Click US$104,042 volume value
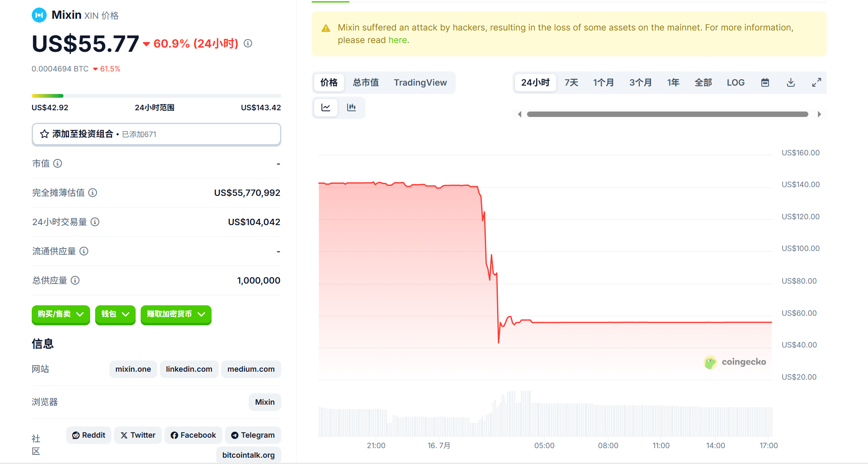Image resolution: width=868 pixels, height=464 pixels. click(x=254, y=222)
